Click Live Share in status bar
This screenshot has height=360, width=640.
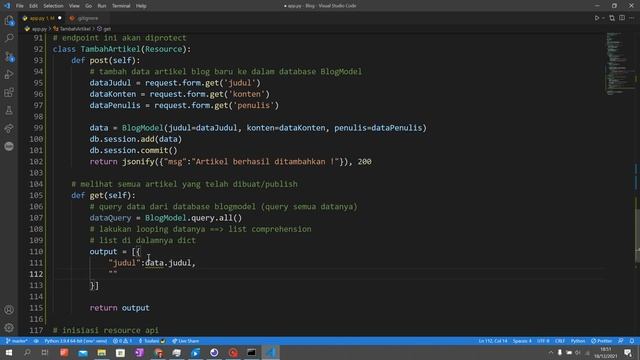pos(185,341)
